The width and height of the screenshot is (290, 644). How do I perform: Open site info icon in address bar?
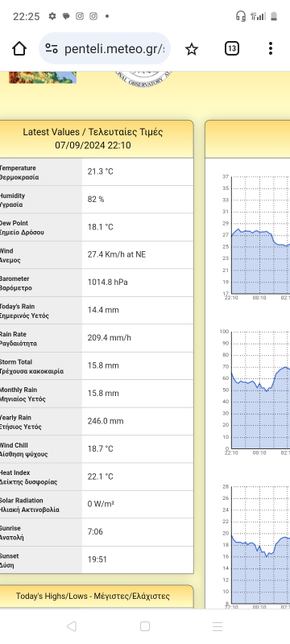pyautogui.click(x=52, y=49)
